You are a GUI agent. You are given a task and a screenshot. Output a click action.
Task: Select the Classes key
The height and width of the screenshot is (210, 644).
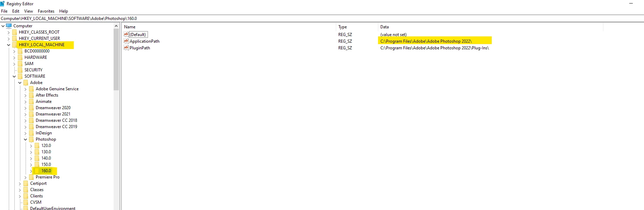[x=37, y=190]
